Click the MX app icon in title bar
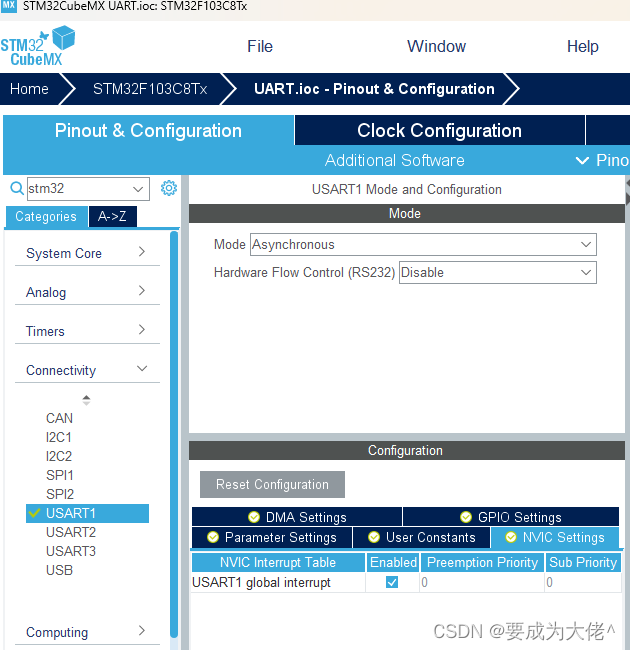Viewport: 630px width, 650px height. (x=9, y=6)
